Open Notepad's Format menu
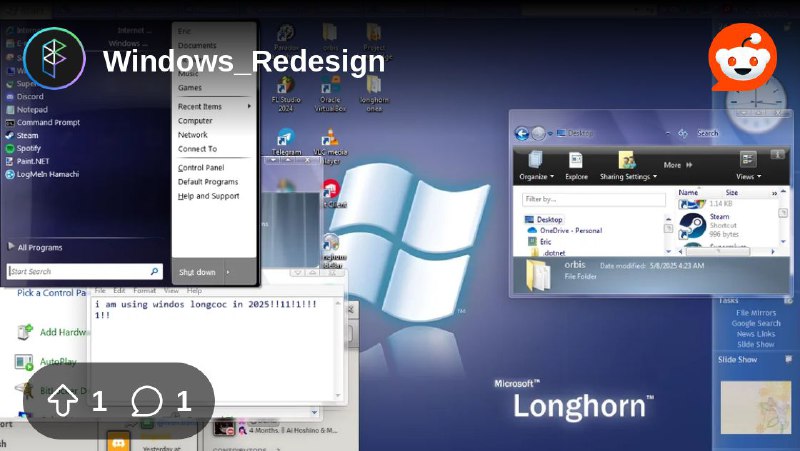This screenshot has width=800, height=451. (x=144, y=290)
